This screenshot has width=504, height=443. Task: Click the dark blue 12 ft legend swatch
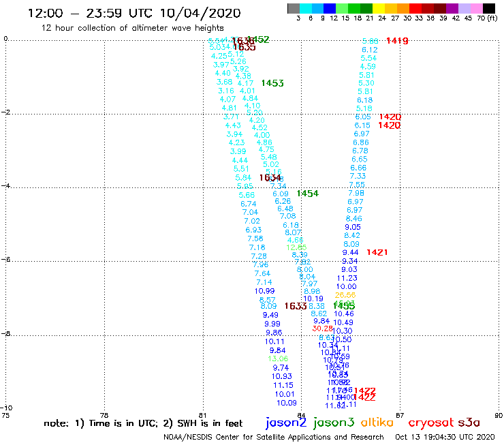click(330, 8)
